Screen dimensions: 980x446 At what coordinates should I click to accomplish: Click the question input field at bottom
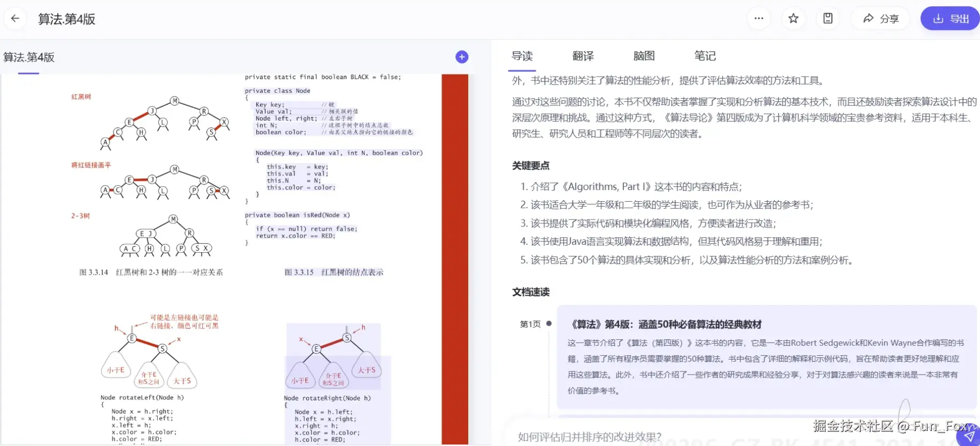tap(730, 436)
